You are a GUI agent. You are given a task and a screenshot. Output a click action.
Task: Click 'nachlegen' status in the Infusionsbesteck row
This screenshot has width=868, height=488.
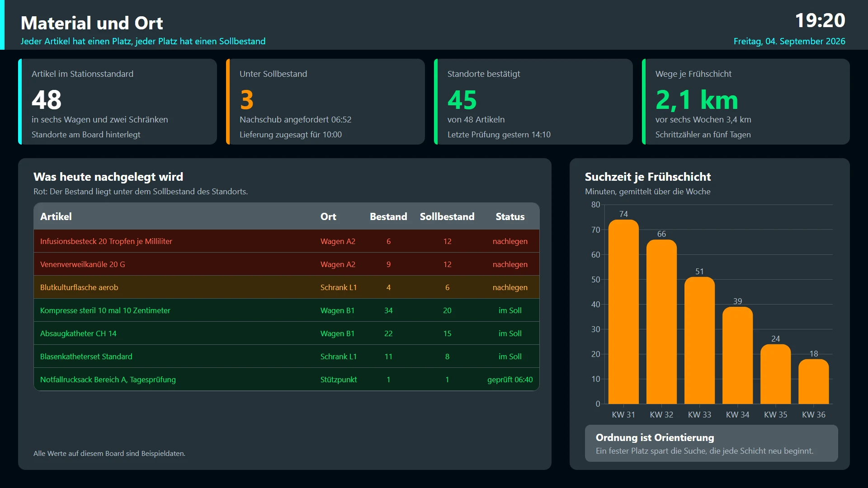[x=510, y=241]
